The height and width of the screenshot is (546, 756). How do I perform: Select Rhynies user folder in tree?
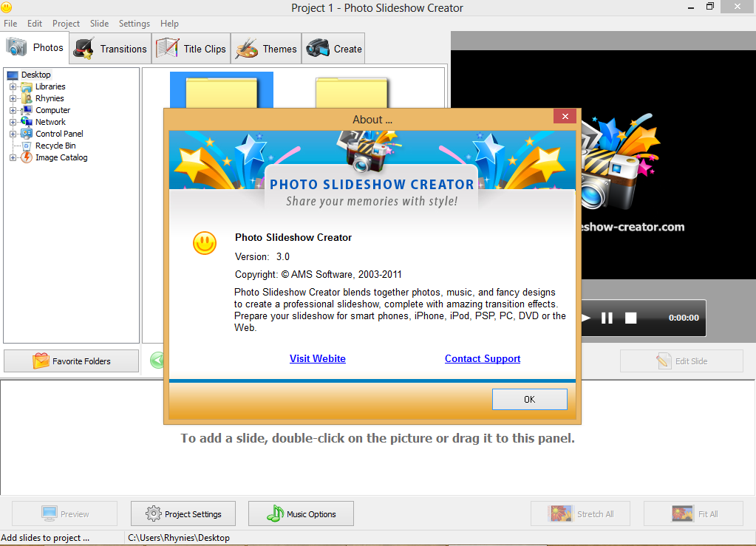click(50, 98)
